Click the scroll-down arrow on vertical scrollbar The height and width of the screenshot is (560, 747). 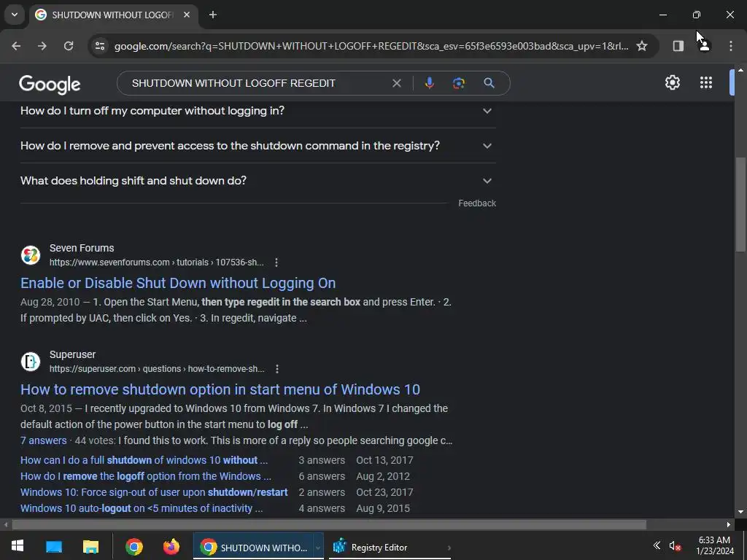point(740,512)
